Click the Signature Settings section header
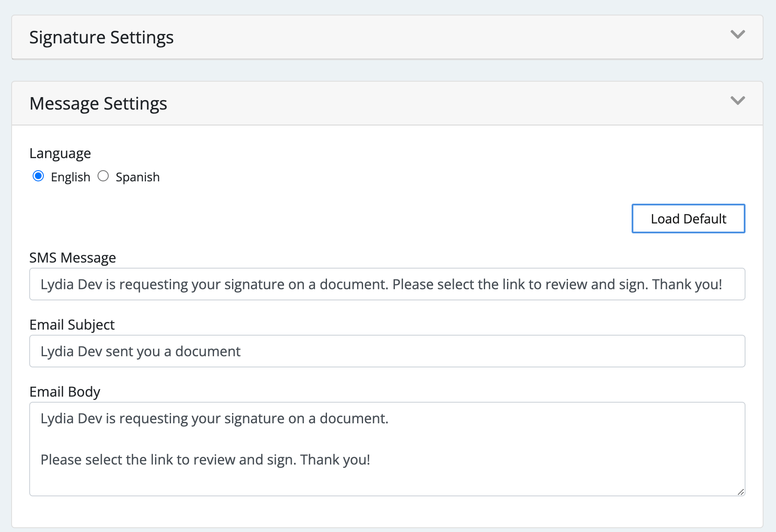776x532 pixels. [101, 37]
